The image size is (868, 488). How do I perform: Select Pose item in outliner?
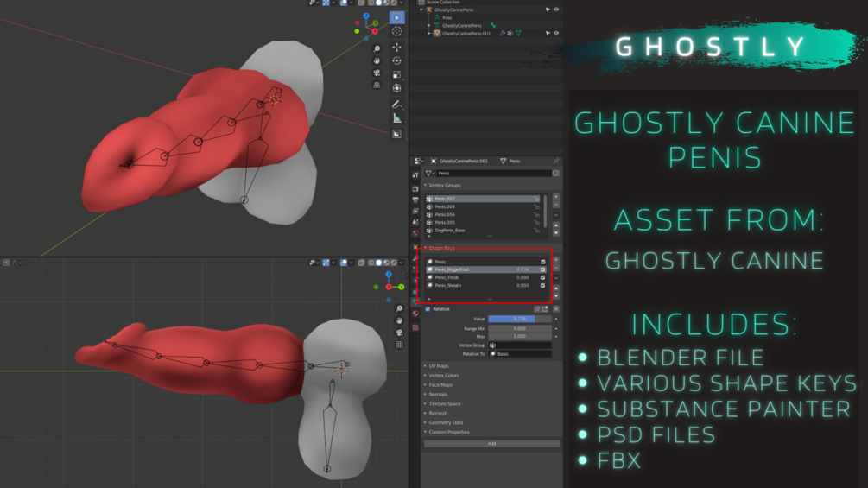[447, 17]
